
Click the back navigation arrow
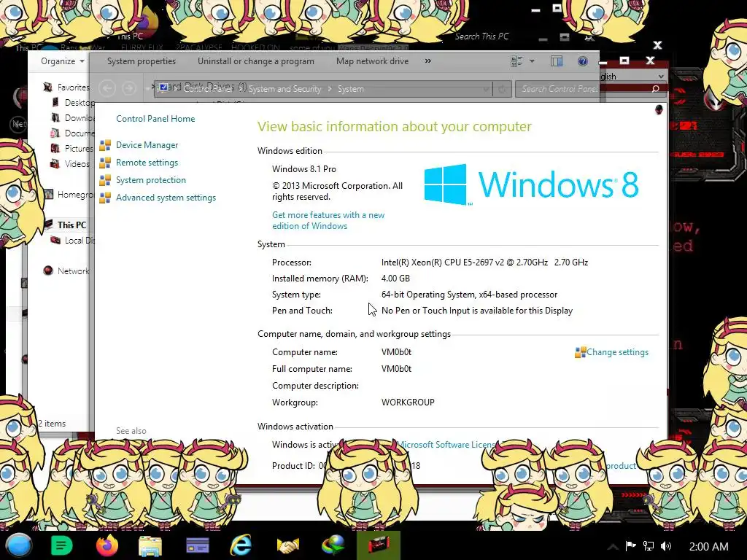pyautogui.click(x=107, y=88)
